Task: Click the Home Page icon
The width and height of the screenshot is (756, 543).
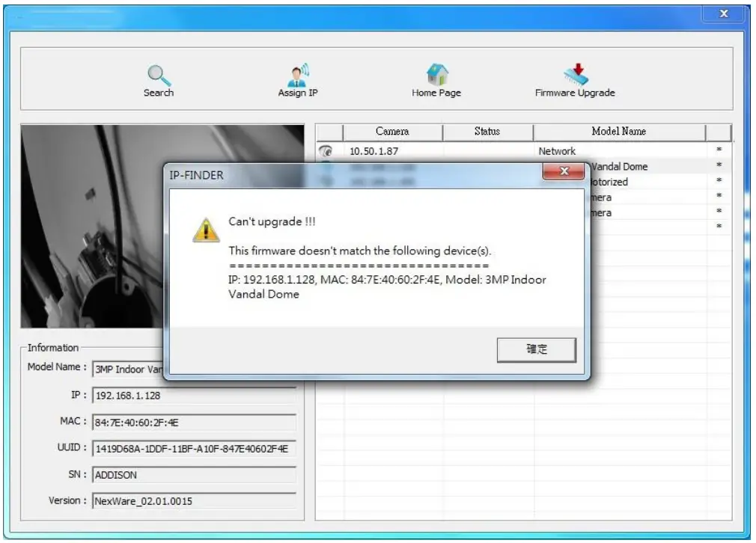Action: click(x=437, y=73)
